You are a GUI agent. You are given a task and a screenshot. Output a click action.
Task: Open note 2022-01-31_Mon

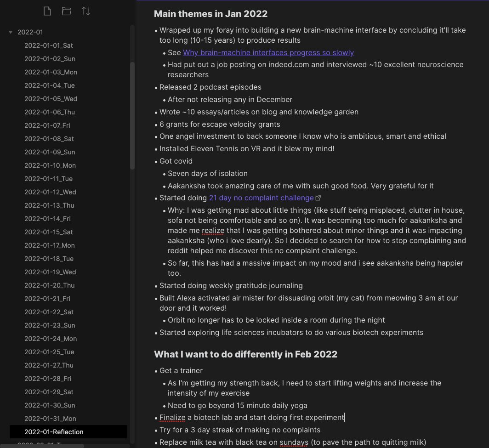click(50, 419)
